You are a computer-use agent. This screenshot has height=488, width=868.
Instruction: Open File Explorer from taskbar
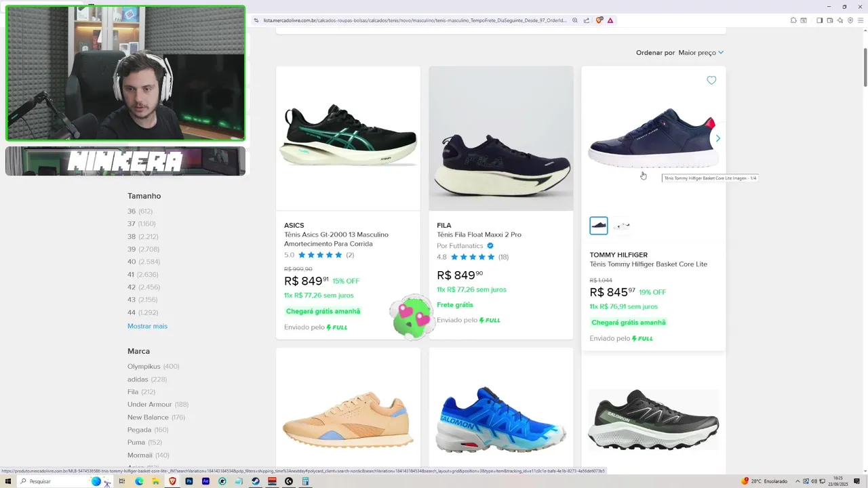pyautogui.click(x=156, y=481)
